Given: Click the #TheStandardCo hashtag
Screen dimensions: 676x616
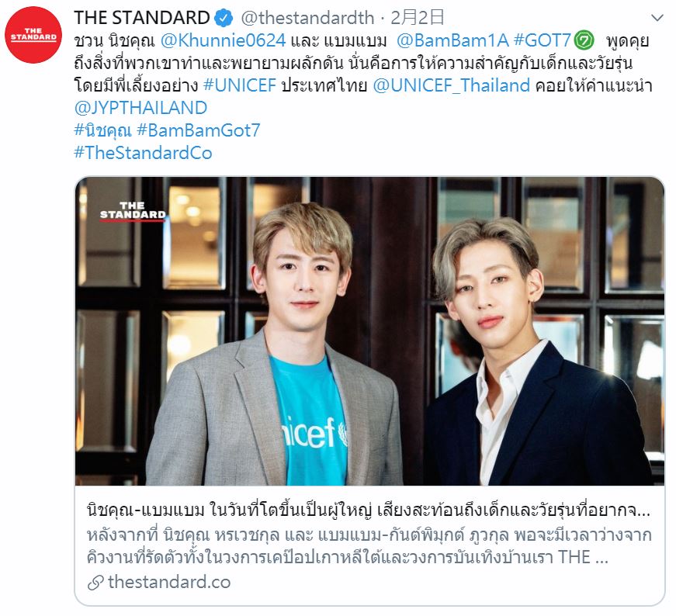Looking at the screenshot, I should pos(143,153).
